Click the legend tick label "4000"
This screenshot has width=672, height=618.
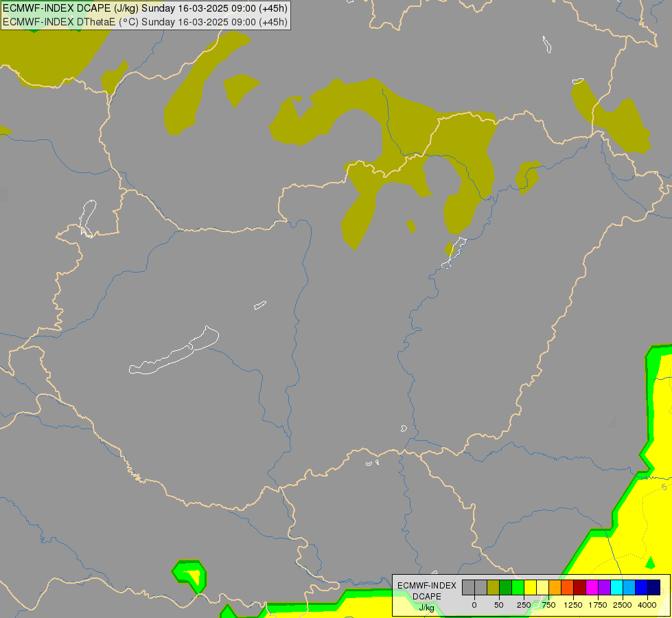coord(647,605)
